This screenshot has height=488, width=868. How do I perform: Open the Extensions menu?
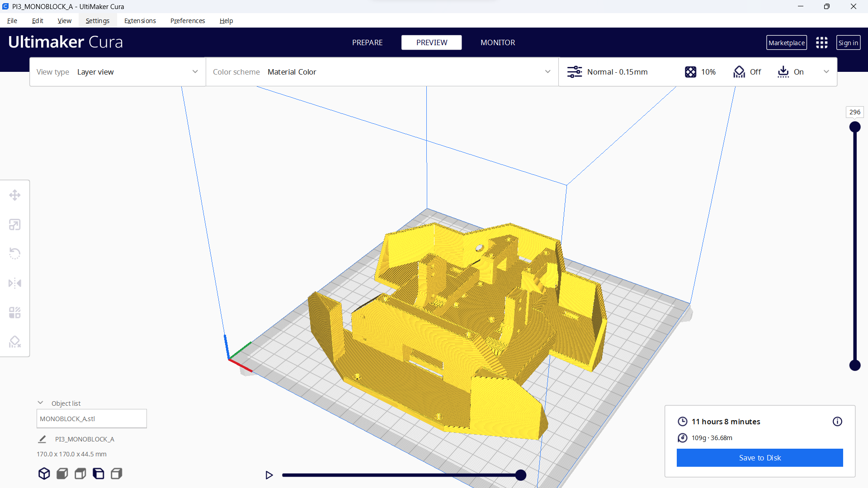click(x=140, y=20)
